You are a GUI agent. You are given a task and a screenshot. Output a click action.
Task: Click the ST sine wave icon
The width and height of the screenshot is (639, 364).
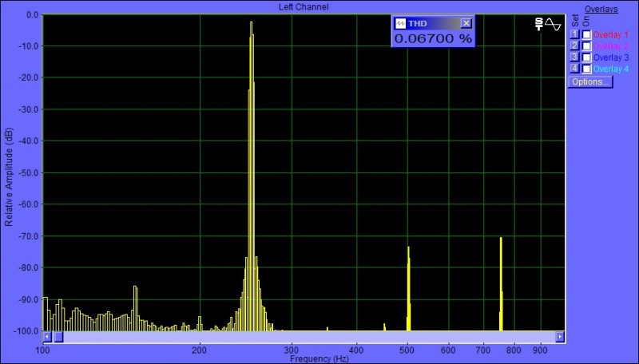pos(548,25)
